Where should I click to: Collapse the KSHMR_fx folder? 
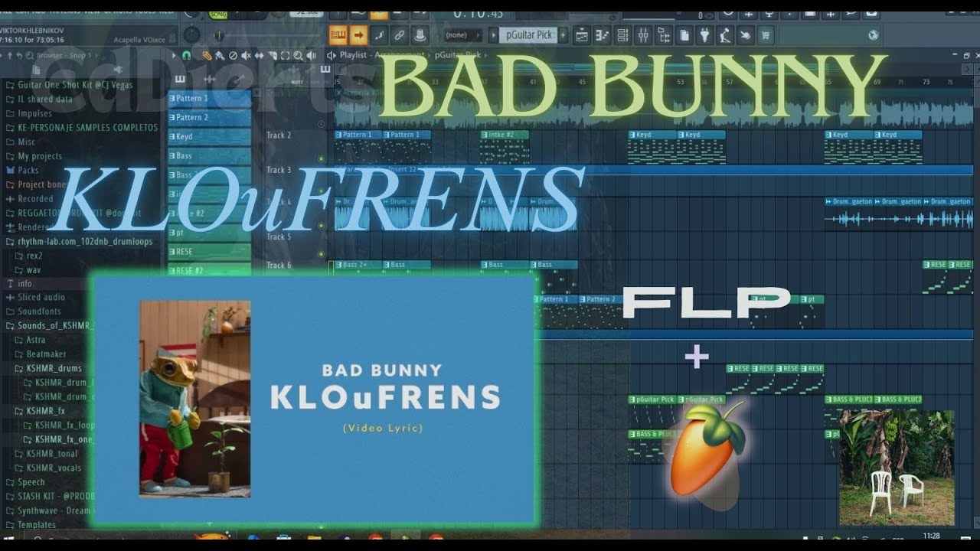click(45, 411)
